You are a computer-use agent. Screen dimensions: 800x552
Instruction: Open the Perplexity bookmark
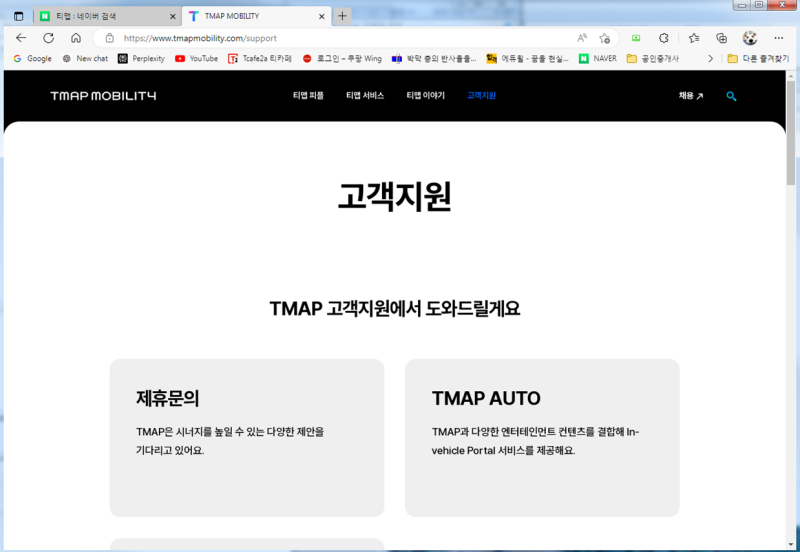click(141, 59)
